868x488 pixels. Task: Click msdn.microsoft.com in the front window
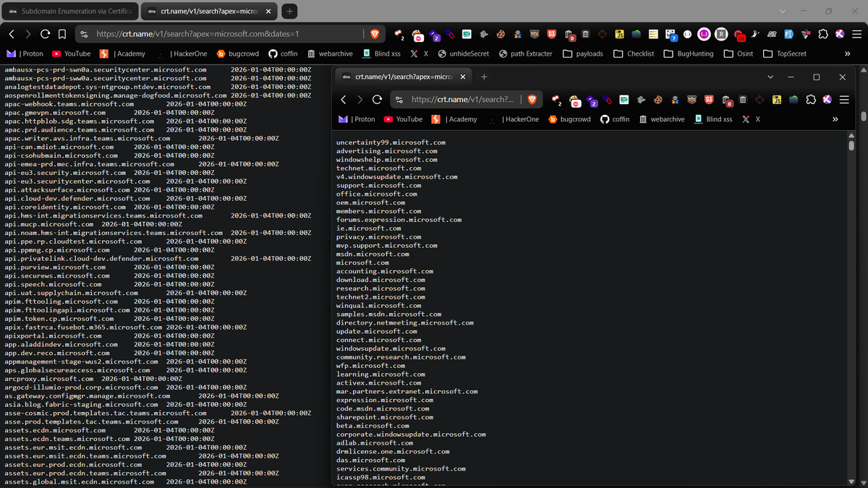[373, 254]
